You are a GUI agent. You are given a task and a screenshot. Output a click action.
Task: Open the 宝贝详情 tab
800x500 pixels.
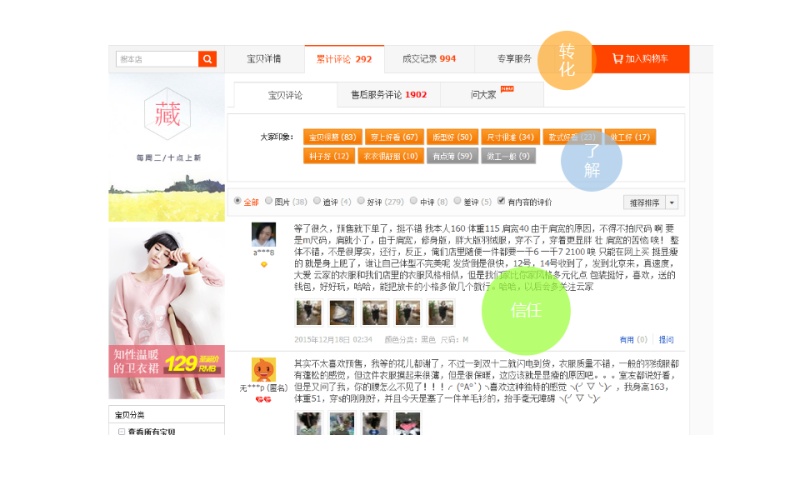tap(264, 59)
